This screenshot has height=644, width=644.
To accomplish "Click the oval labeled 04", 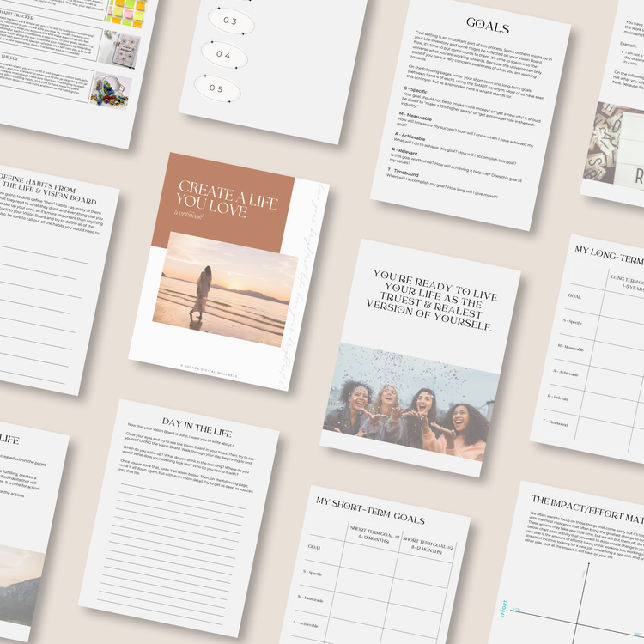I will coord(224,54).
